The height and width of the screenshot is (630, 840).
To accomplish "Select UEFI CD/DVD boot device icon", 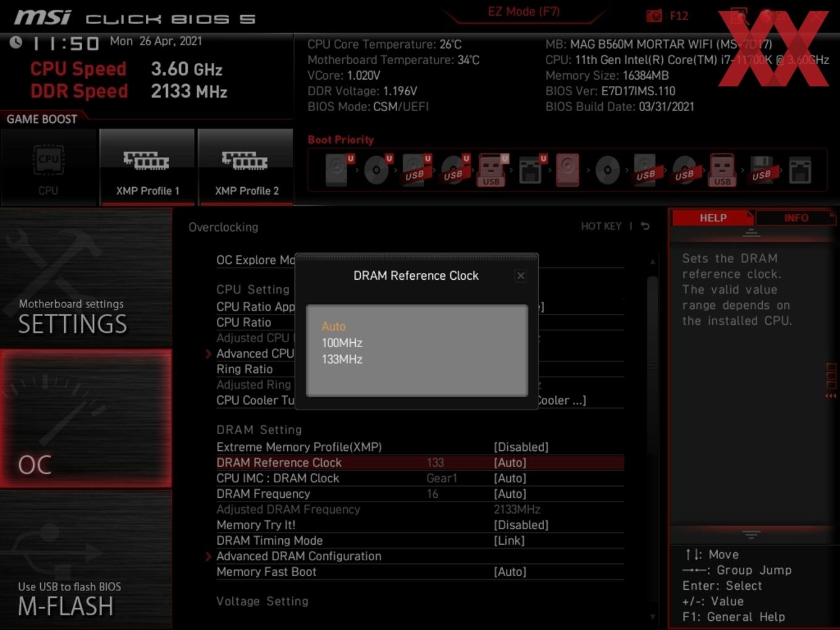I will tap(377, 170).
